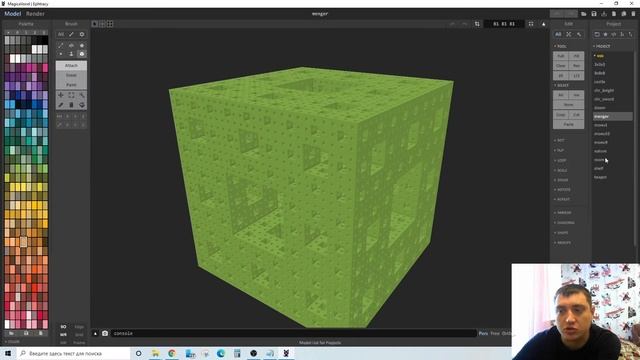Click the Full button in Tool section
640x360 pixels.
[561, 56]
